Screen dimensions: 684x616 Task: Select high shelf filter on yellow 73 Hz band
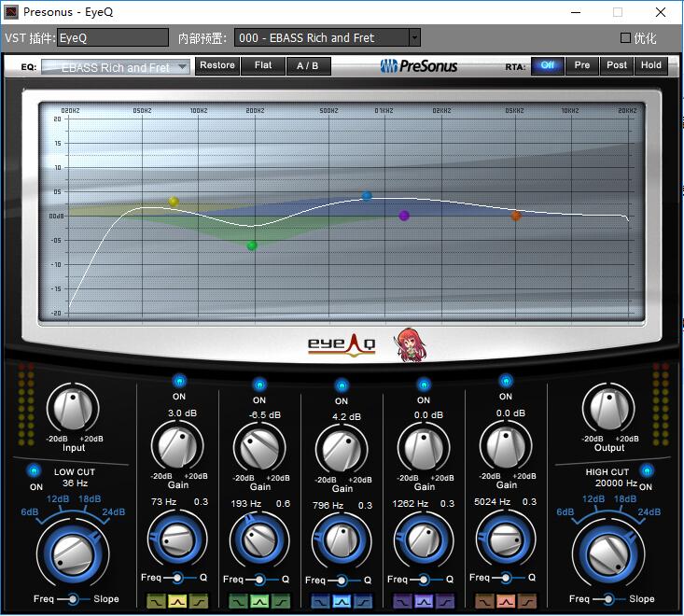199,602
